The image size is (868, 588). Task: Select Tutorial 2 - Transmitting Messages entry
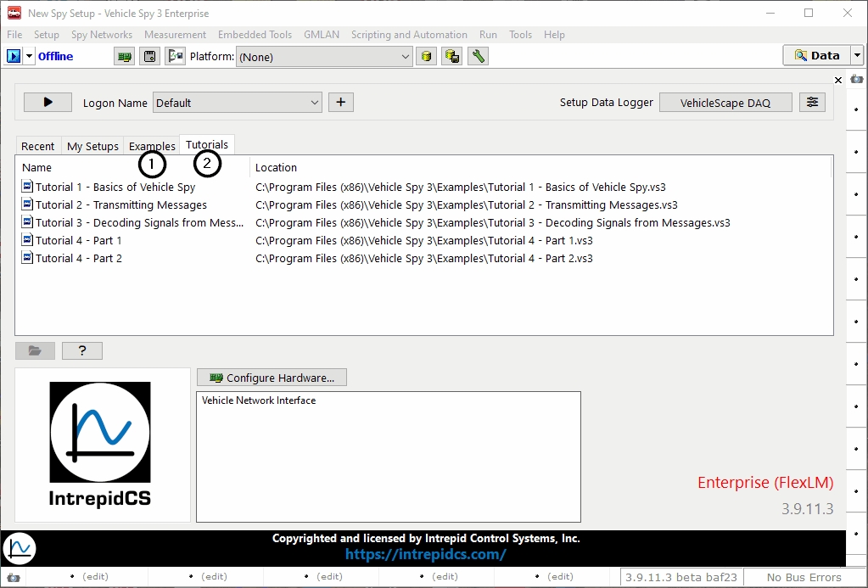[120, 204]
